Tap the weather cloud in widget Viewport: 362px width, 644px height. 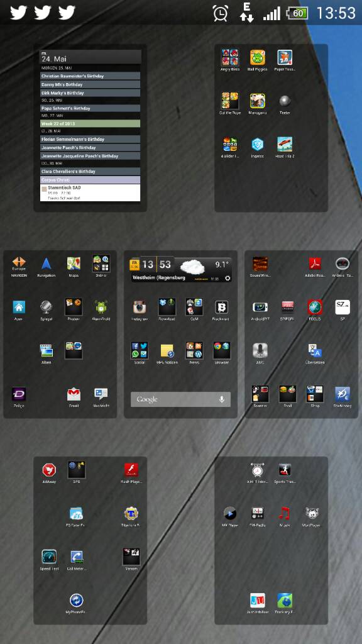(192, 267)
